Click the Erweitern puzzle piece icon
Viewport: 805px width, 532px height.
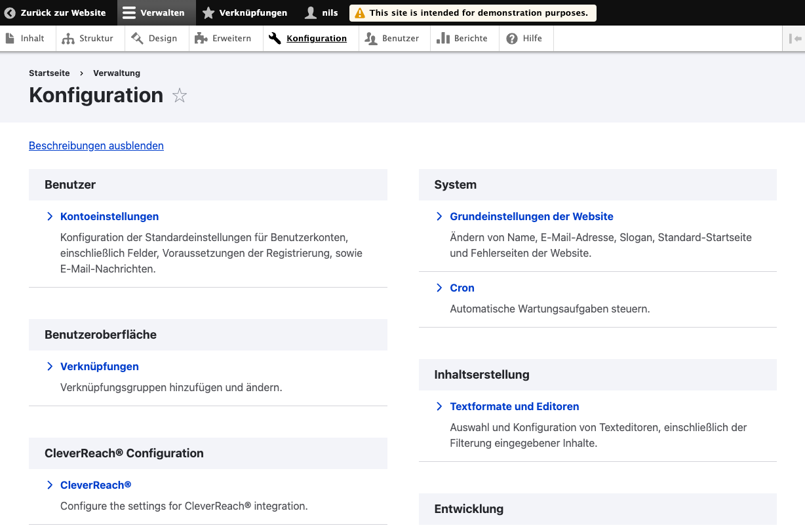201,39
